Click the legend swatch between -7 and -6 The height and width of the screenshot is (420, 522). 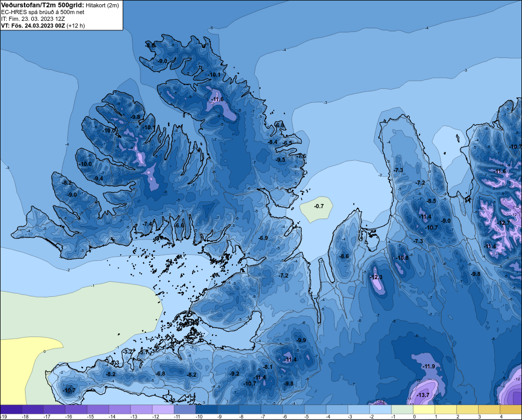click(x=271, y=410)
